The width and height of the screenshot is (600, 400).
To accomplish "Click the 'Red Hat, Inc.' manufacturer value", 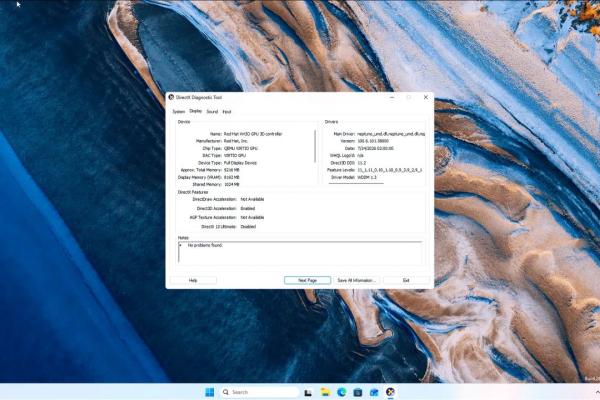I will (236, 141).
